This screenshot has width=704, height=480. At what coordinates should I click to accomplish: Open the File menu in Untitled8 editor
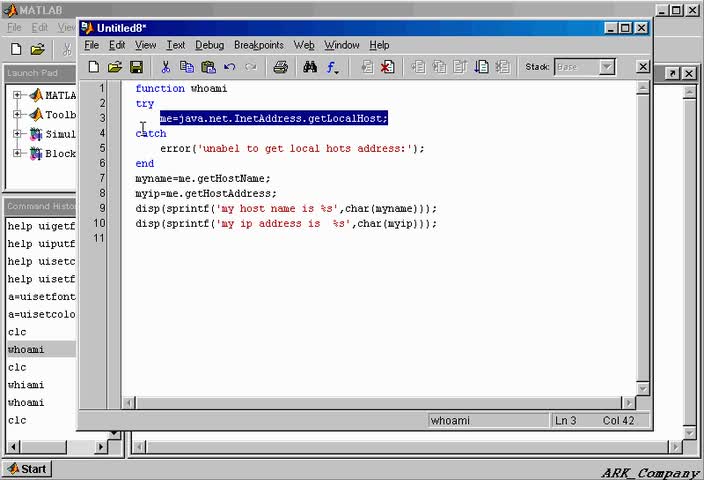coord(92,45)
